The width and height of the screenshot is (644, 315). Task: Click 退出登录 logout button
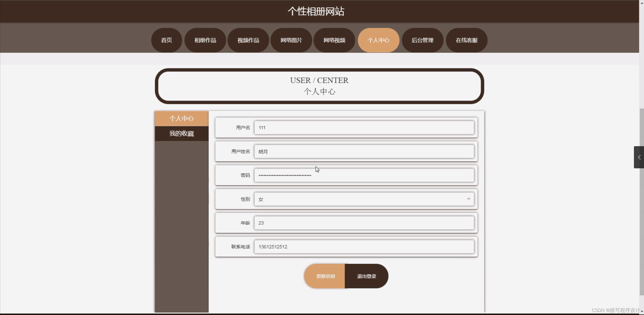pyautogui.click(x=366, y=276)
